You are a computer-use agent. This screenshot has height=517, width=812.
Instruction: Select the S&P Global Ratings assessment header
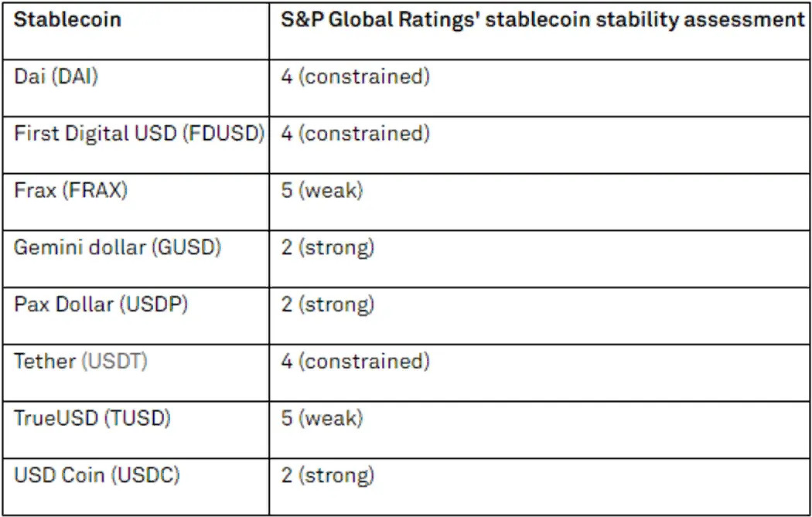pos(543,20)
